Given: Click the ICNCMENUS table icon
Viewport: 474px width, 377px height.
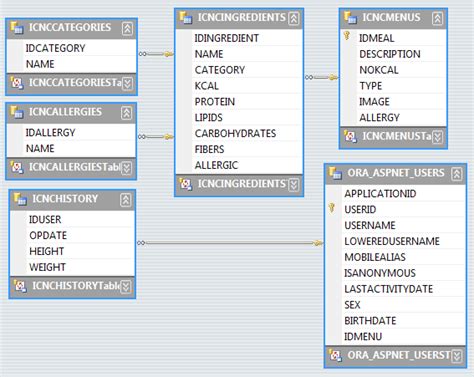Looking at the screenshot, I should [350, 17].
